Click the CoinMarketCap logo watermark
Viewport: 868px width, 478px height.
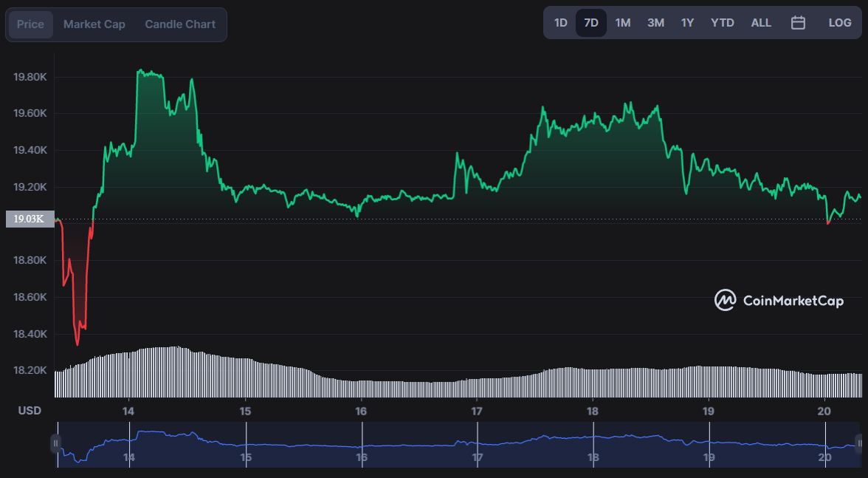pos(779,300)
